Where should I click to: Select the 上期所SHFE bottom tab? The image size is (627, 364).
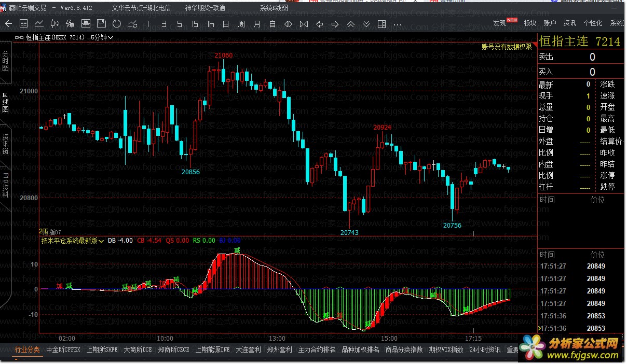pyautogui.click(x=102, y=349)
